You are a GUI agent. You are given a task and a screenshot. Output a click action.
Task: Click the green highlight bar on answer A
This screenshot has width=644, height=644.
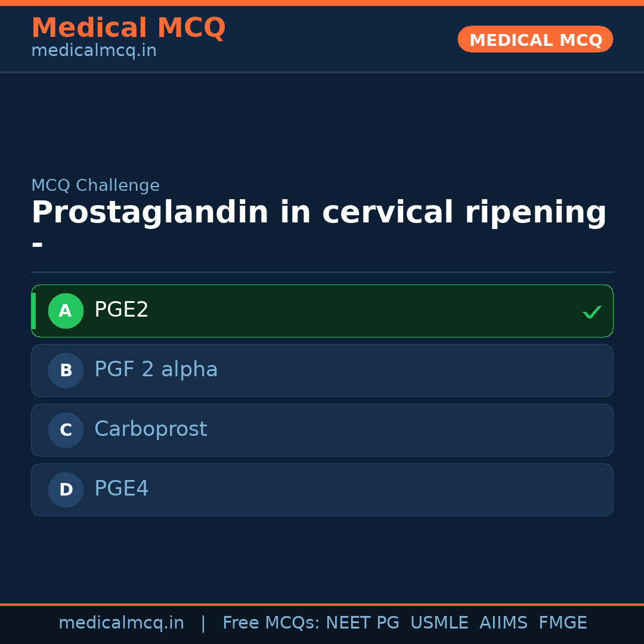tap(33, 311)
